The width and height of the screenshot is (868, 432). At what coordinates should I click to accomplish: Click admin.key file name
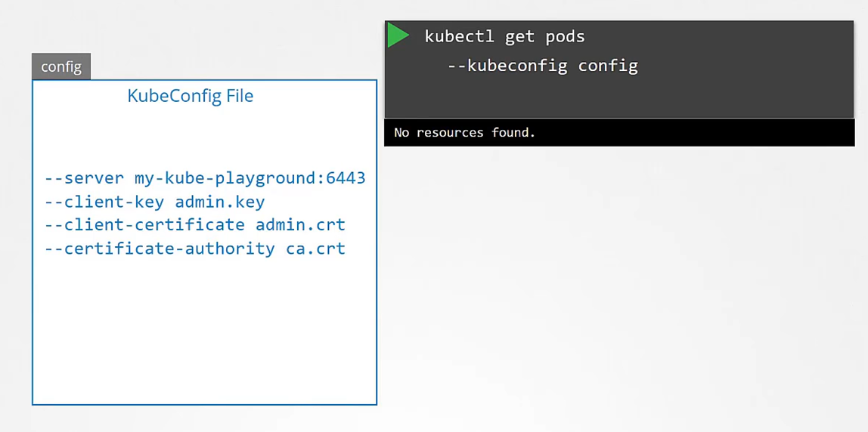[220, 202]
